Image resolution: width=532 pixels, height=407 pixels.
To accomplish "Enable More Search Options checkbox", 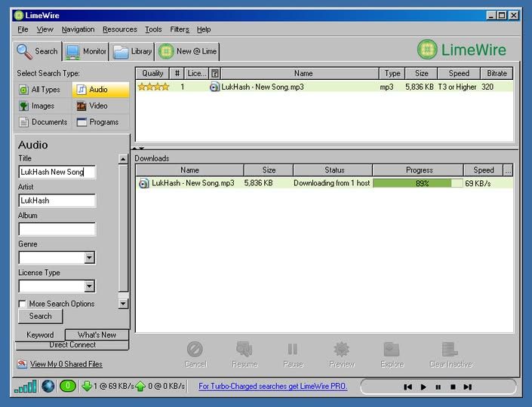I will [x=23, y=304].
